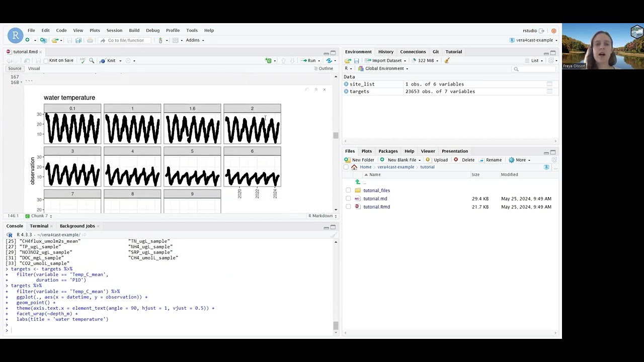This screenshot has width=644, height=362.
Task: Expand the site_list data object
Action: click(x=346, y=84)
